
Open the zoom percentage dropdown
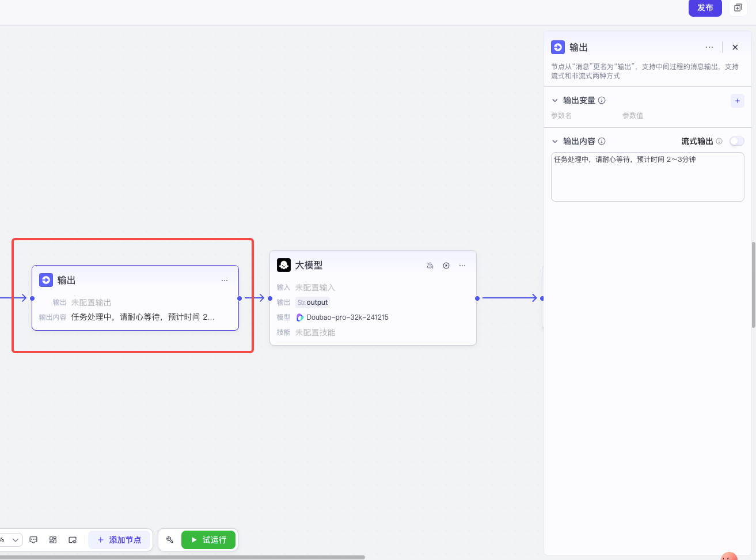pos(10,540)
